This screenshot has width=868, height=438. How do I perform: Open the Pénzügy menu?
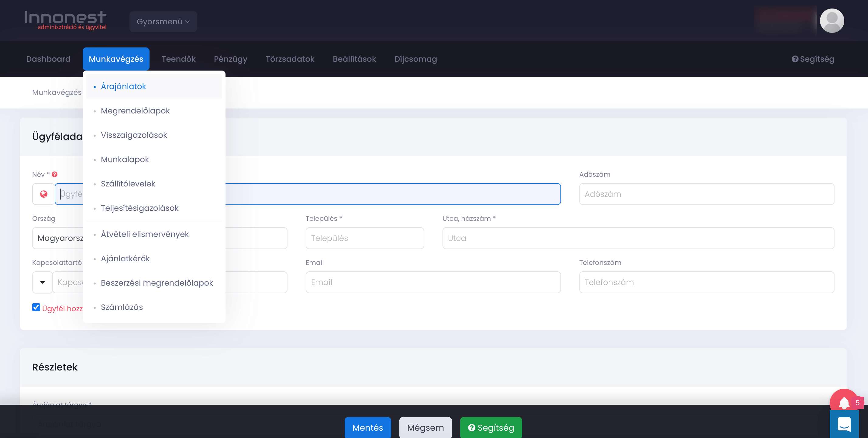pyautogui.click(x=230, y=59)
